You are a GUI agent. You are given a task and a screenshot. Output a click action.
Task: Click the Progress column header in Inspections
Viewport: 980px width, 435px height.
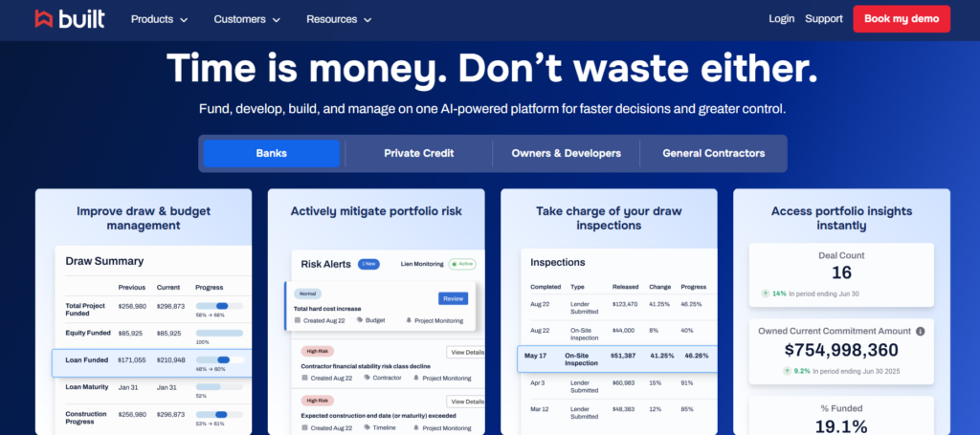tap(694, 287)
